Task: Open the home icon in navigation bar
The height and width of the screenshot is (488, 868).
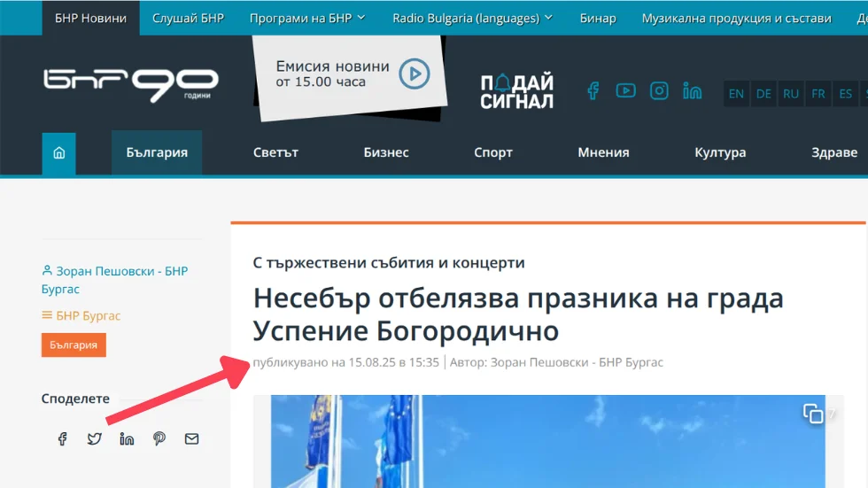Action: click(x=58, y=153)
